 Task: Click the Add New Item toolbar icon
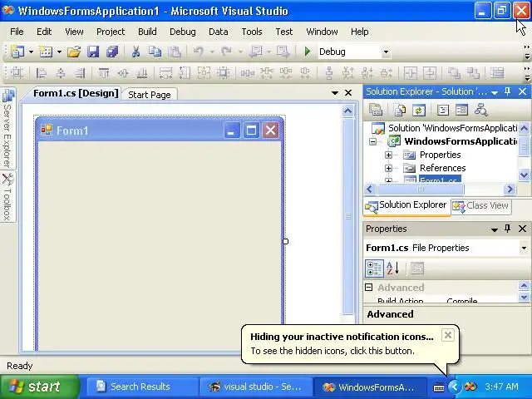(46, 52)
